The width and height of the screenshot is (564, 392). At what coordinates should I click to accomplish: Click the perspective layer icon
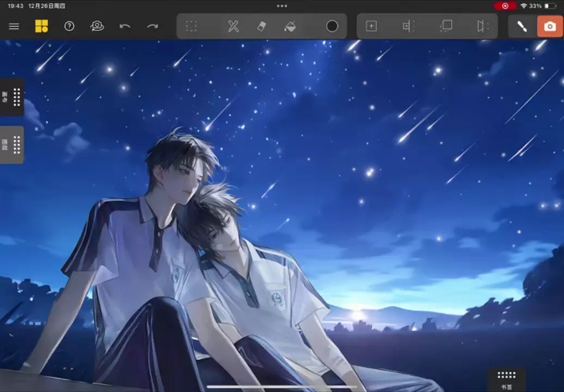click(446, 26)
